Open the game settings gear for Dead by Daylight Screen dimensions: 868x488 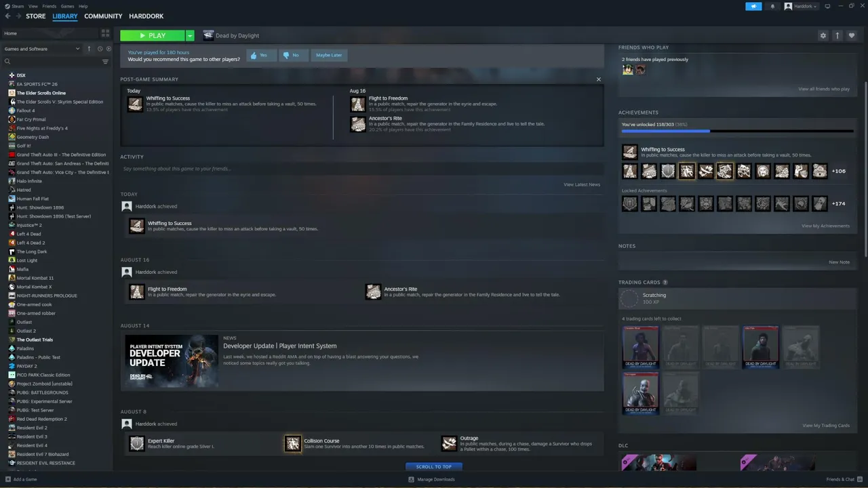823,35
